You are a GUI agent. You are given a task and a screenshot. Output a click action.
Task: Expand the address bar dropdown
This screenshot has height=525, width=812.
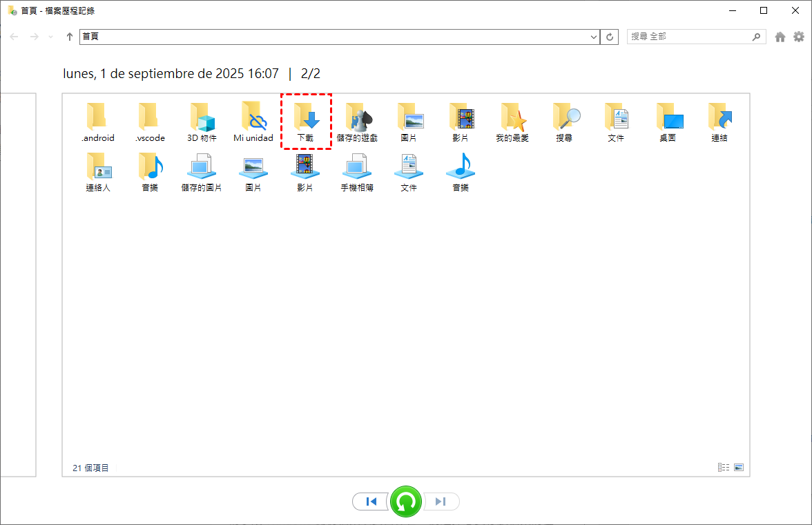pyautogui.click(x=593, y=37)
